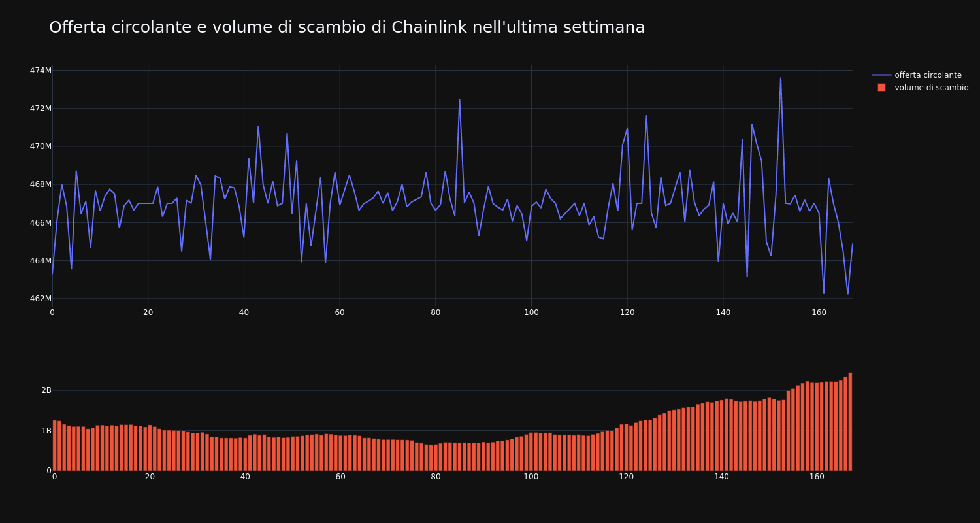
Task: Click the 470M y-axis label
Action: coord(41,146)
